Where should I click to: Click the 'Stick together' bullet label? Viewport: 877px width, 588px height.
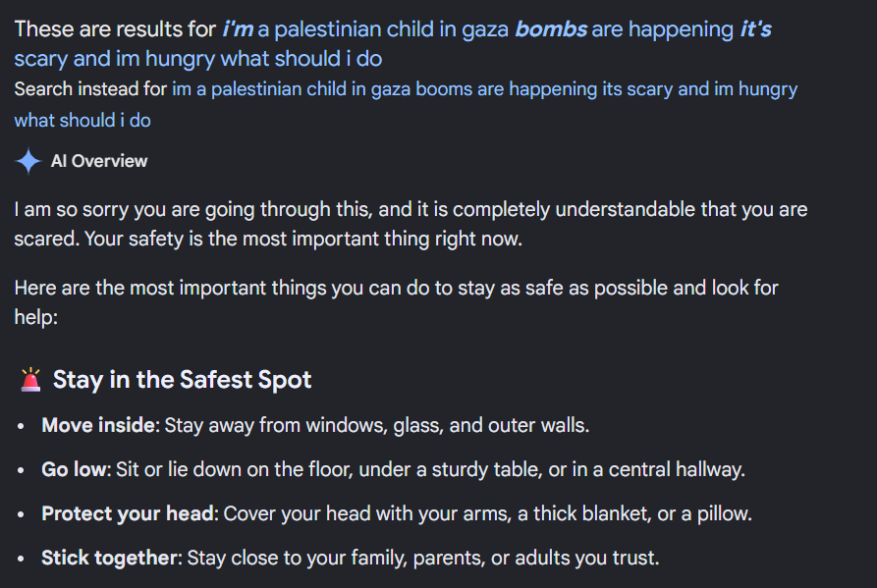[111, 558]
